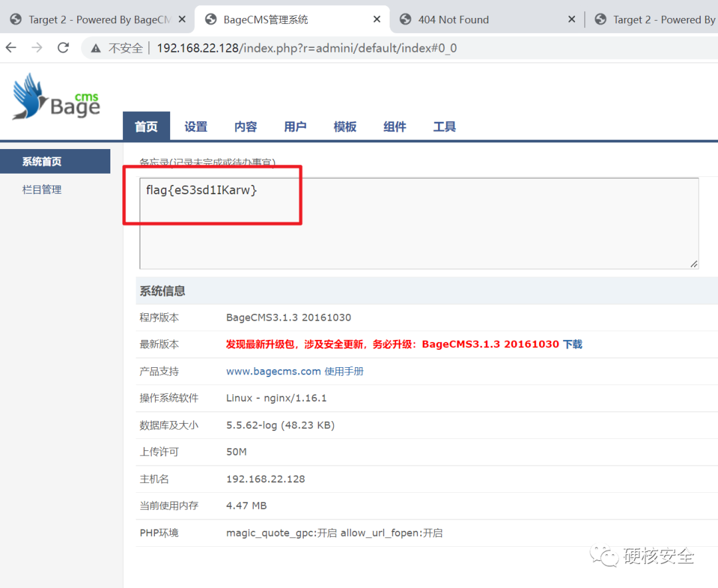Viewport: 718px width, 588px height.
Task: Click the hostname value 192.168.22.128
Action: [x=265, y=479]
